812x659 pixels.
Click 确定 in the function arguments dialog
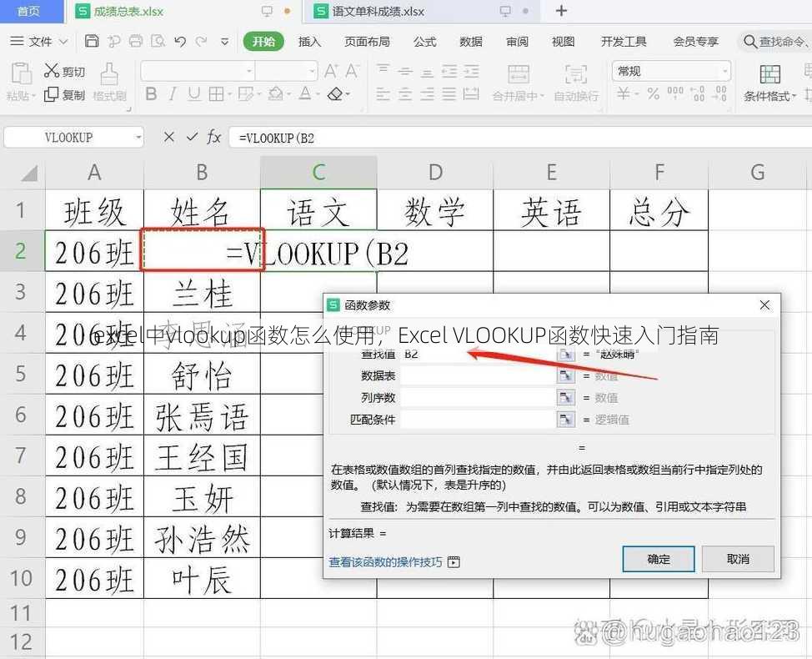coord(659,559)
